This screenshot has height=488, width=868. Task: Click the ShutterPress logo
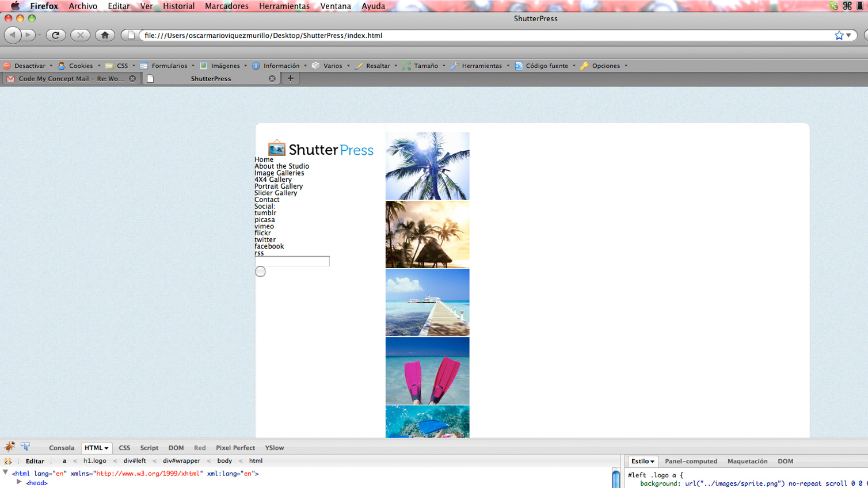(x=321, y=148)
